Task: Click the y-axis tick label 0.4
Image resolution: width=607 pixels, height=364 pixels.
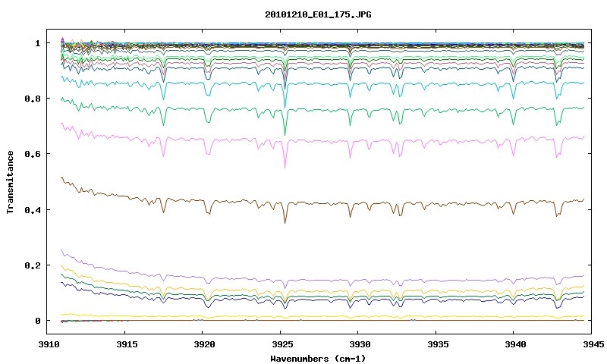Action: coord(33,209)
